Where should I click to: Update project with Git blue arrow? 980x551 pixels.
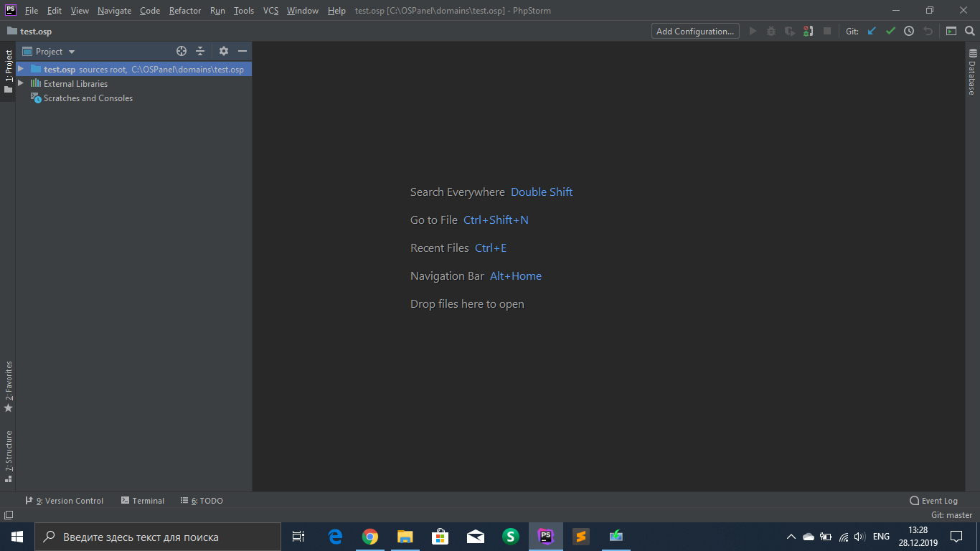point(872,31)
